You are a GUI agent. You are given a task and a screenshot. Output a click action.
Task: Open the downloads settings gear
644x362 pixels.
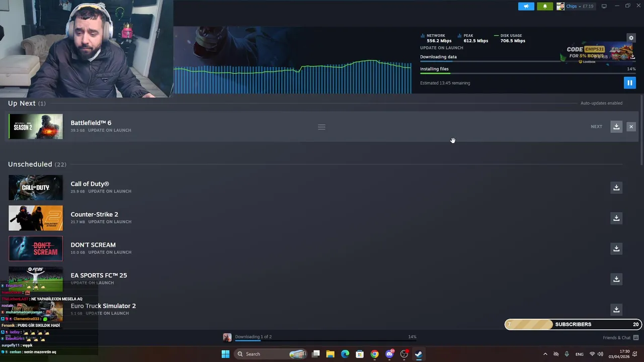[631, 38]
